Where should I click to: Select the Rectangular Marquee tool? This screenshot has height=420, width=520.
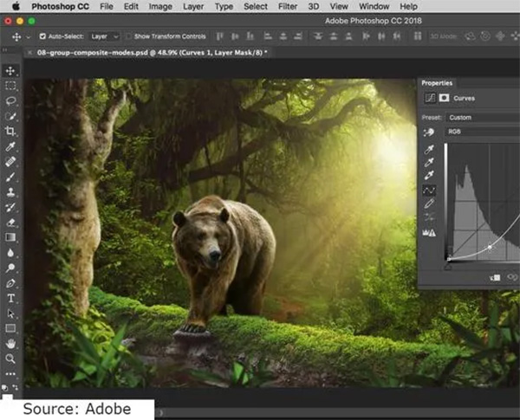pos(10,87)
